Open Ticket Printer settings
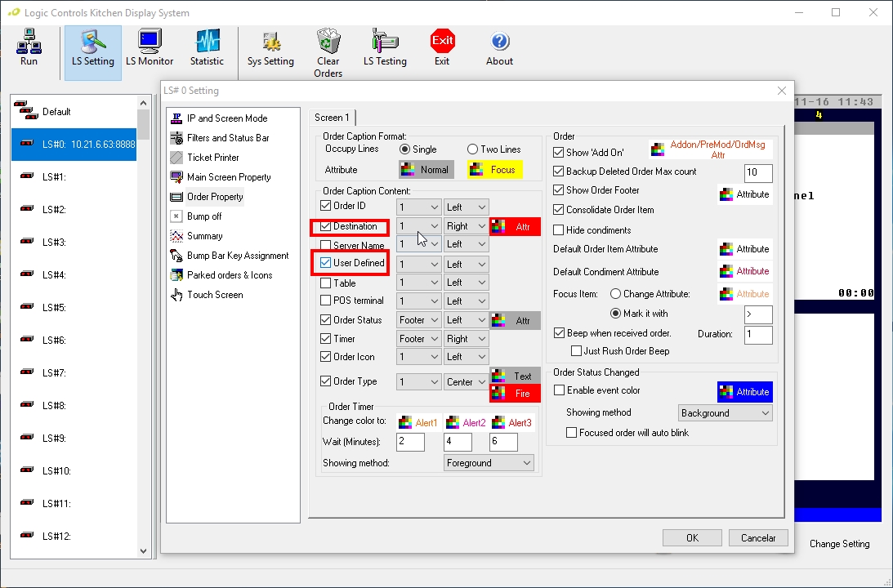The height and width of the screenshot is (588, 893). click(205, 157)
